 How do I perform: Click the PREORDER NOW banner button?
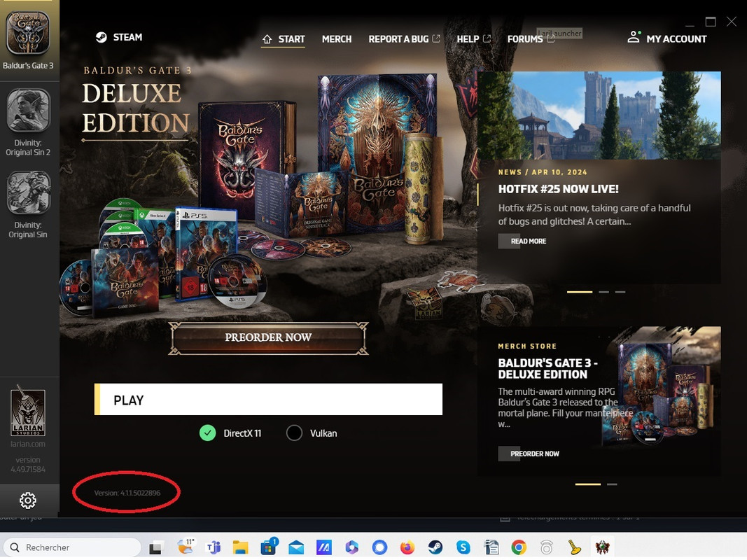coord(268,337)
